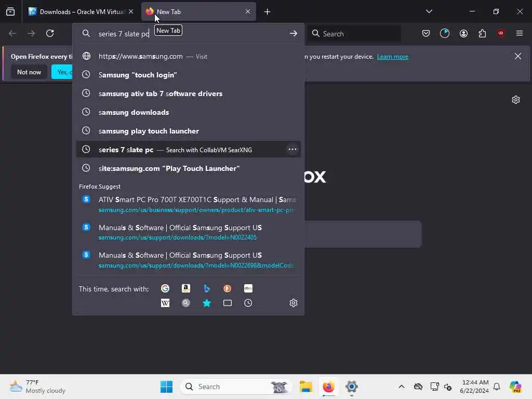Search in open tabs icon
The width and height of the screenshot is (532, 399).
click(228, 303)
